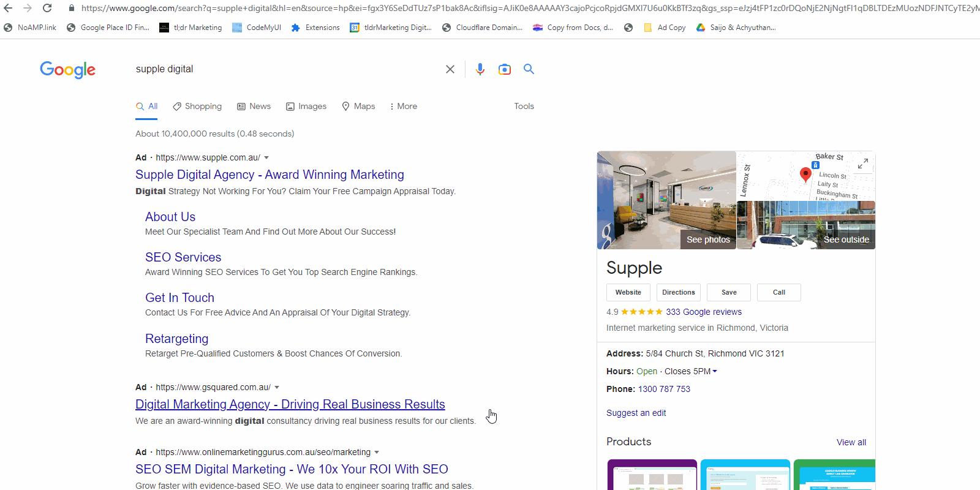Expand supple.com.au ad dropdown arrow

point(266,158)
